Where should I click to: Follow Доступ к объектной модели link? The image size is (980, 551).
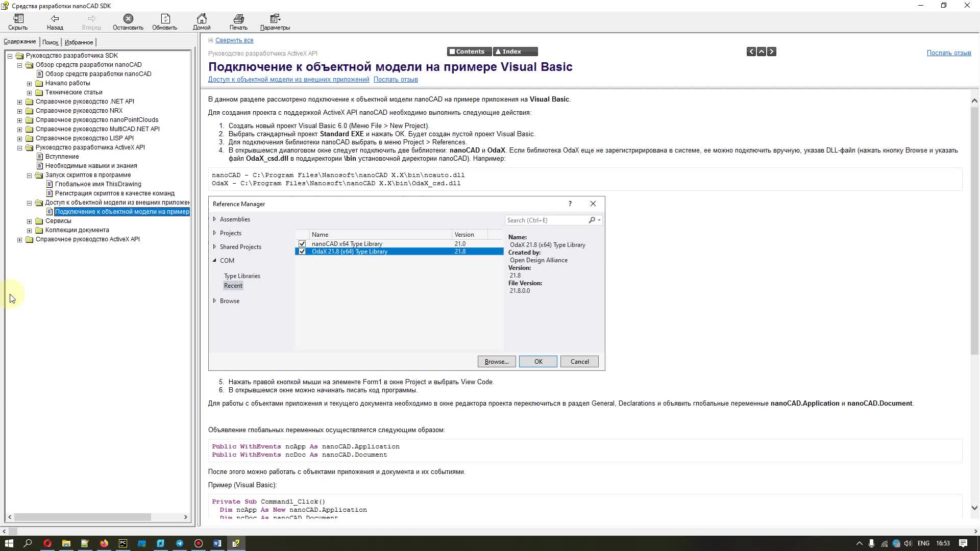click(288, 80)
